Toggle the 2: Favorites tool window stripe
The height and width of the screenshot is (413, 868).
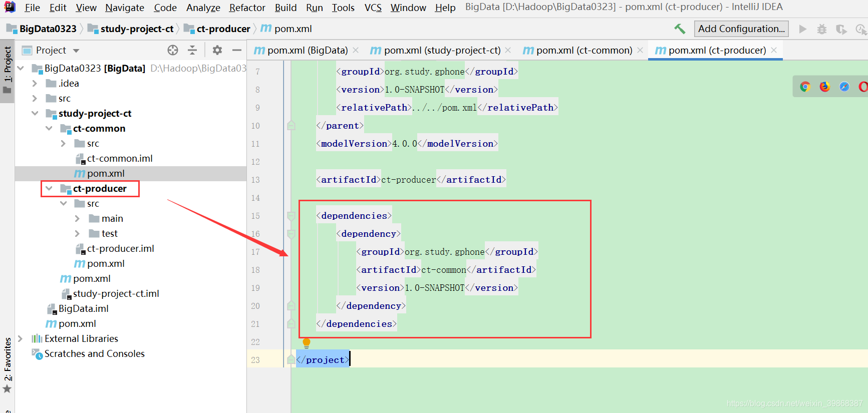pyautogui.click(x=8, y=365)
